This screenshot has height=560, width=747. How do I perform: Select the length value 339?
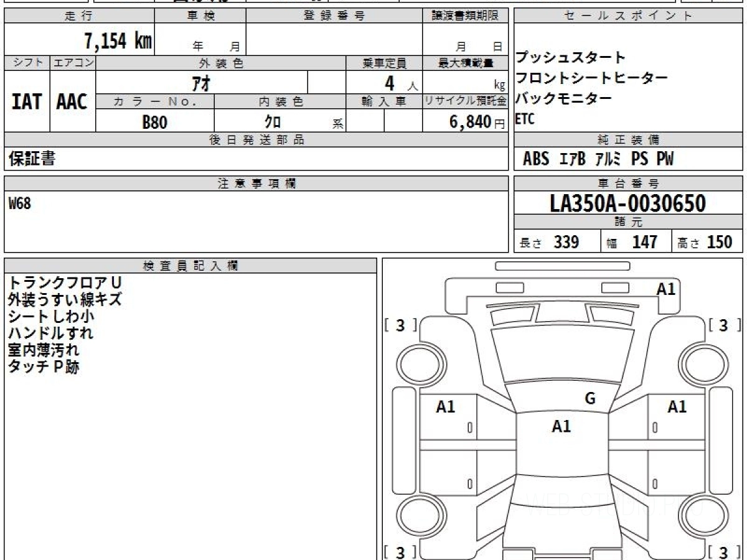(566, 242)
